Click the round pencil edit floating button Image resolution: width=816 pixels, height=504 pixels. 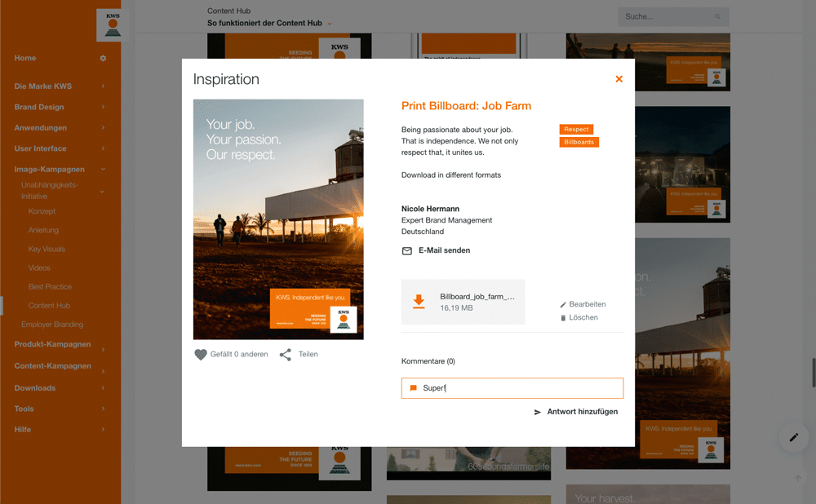click(x=792, y=437)
